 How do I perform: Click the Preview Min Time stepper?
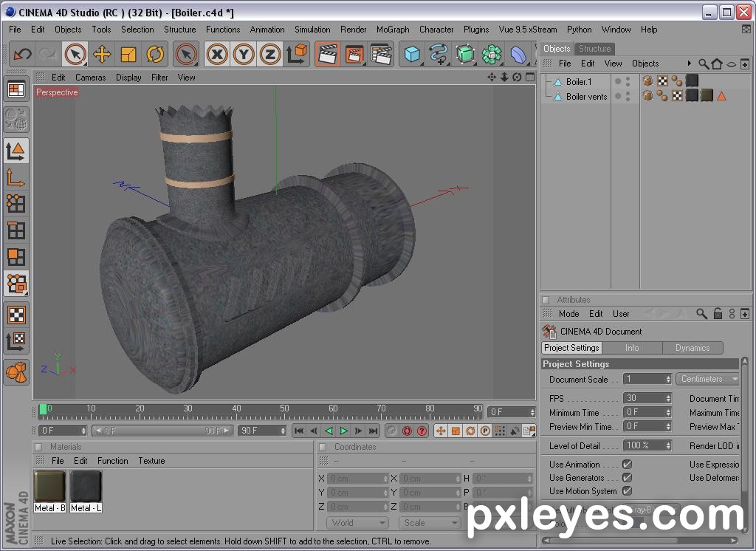tap(668, 426)
